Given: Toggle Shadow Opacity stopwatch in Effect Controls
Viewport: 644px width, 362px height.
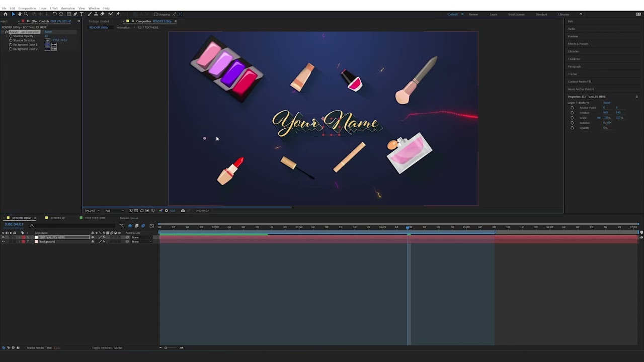Looking at the screenshot, I should point(11,36).
